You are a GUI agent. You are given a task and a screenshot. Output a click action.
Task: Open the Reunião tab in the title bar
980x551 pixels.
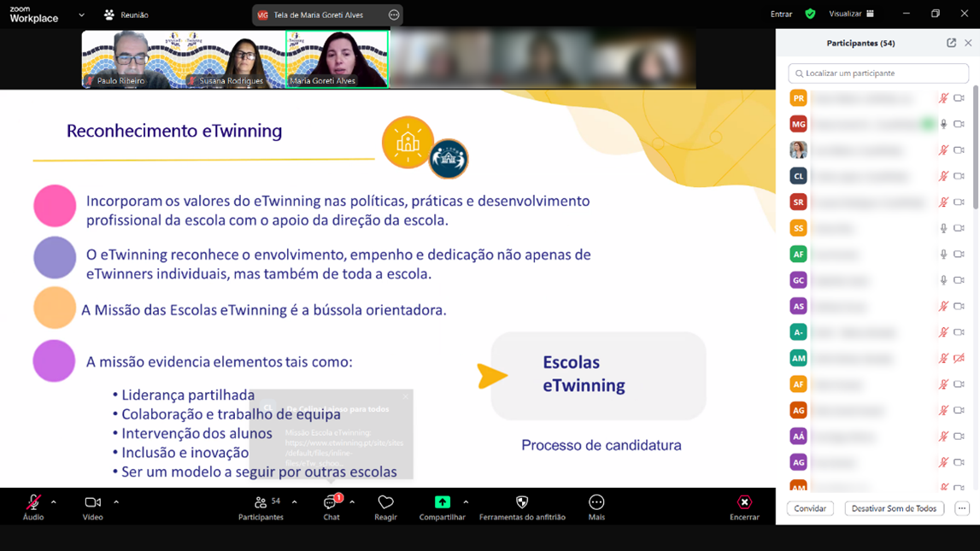(x=126, y=15)
